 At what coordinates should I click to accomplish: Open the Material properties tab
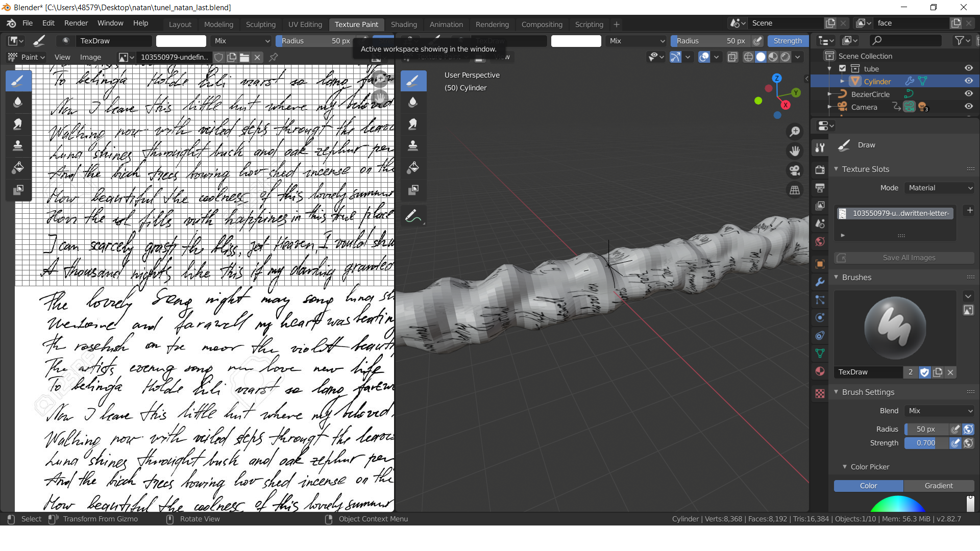pyautogui.click(x=820, y=371)
